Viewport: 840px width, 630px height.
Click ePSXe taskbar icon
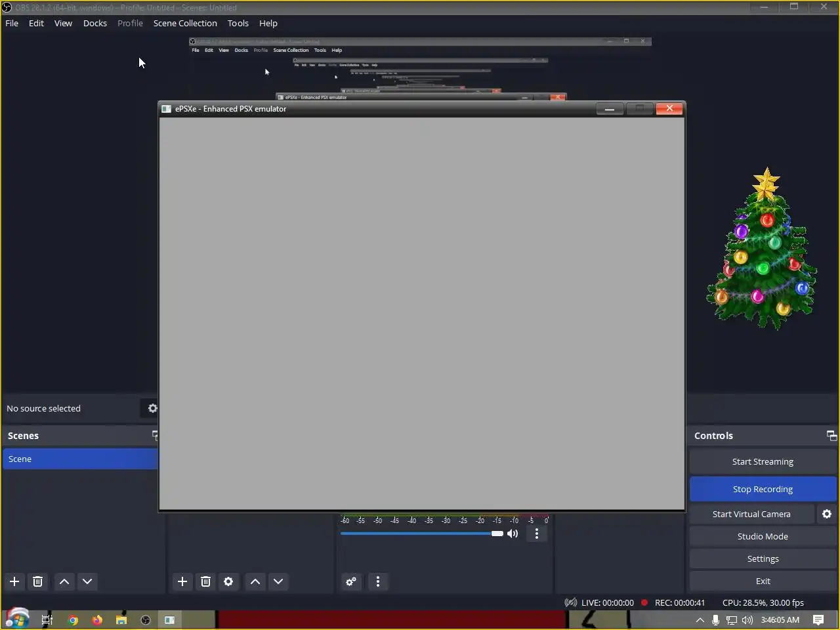tap(169, 619)
